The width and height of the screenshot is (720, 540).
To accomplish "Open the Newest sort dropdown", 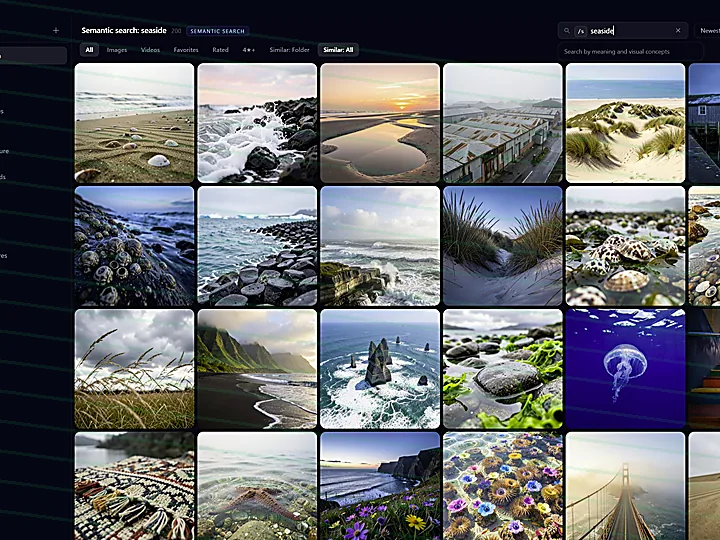I will pos(709,31).
